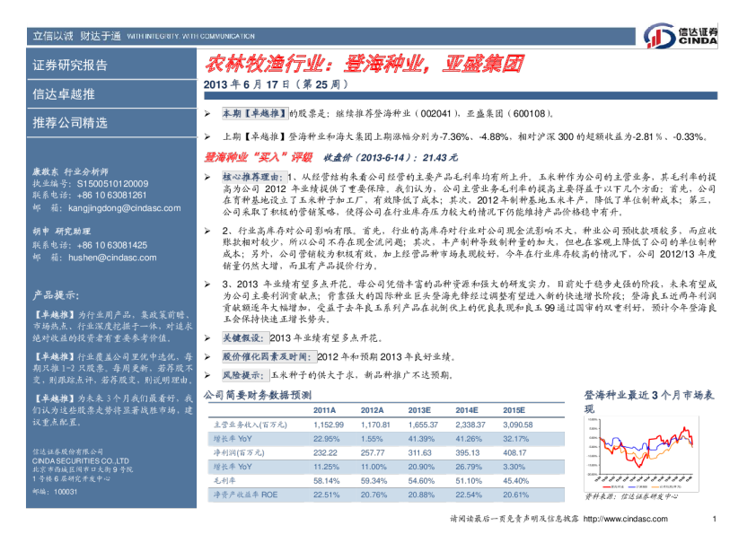Click the 风险提示 label

coord(245,375)
